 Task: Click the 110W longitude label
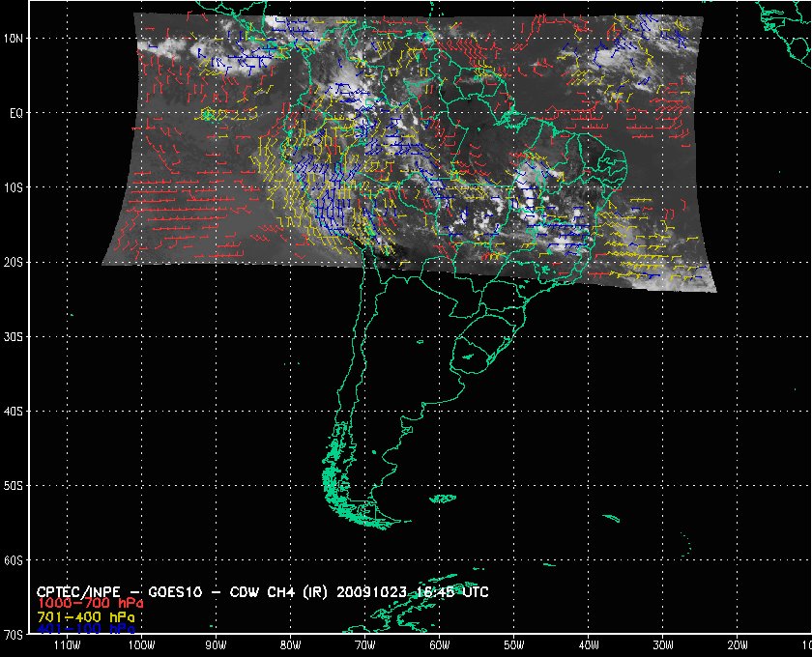(67, 645)
